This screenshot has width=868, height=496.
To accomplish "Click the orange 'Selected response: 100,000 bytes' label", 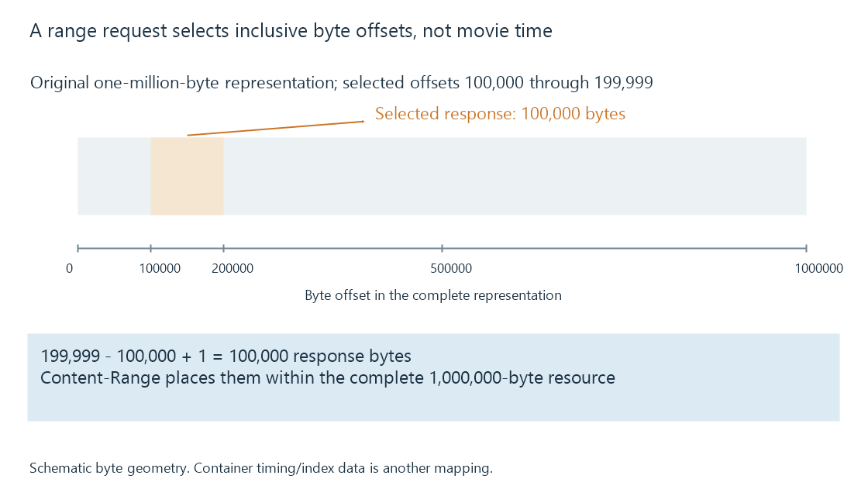I will (500, 113).
